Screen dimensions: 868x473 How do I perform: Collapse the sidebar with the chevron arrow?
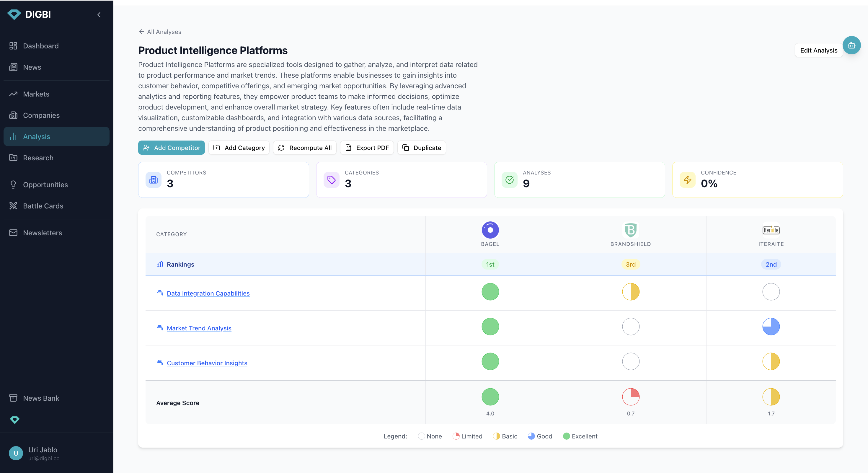[x=99, y=14]
